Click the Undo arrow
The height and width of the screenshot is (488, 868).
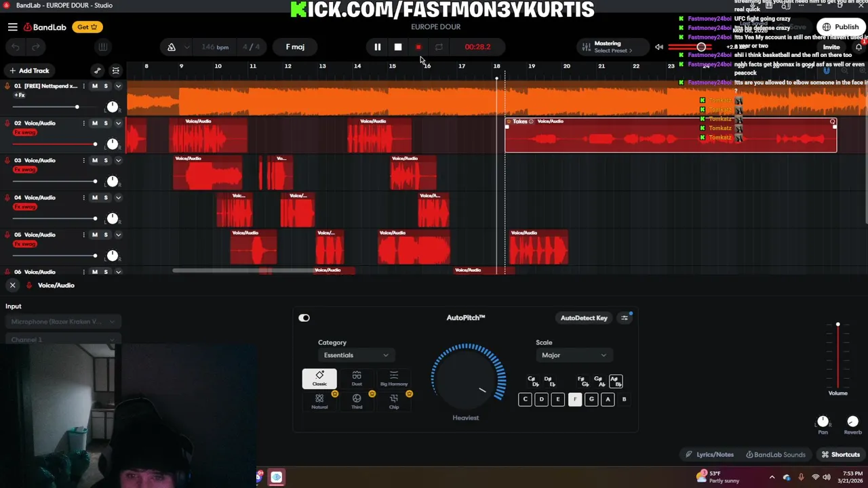click(x=16, y=47)
